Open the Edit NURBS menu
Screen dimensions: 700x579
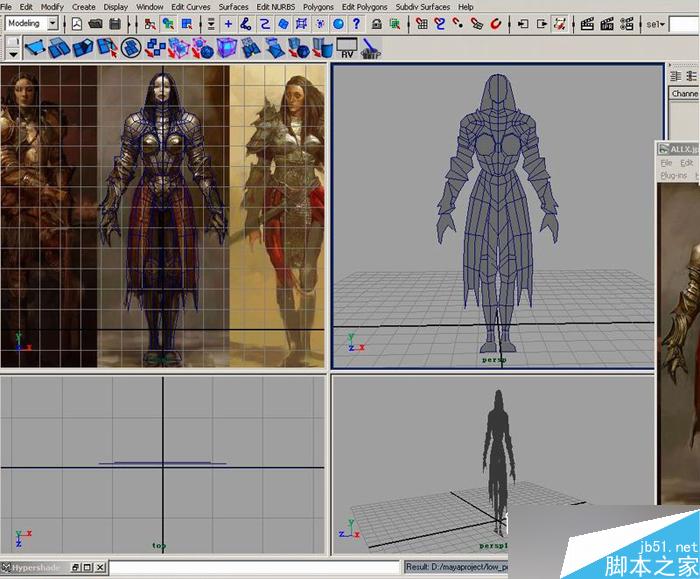(275, 7)
